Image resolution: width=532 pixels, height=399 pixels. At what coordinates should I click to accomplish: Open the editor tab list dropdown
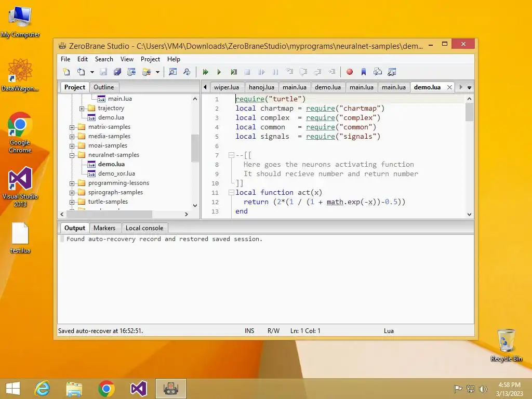click(469, 87)
